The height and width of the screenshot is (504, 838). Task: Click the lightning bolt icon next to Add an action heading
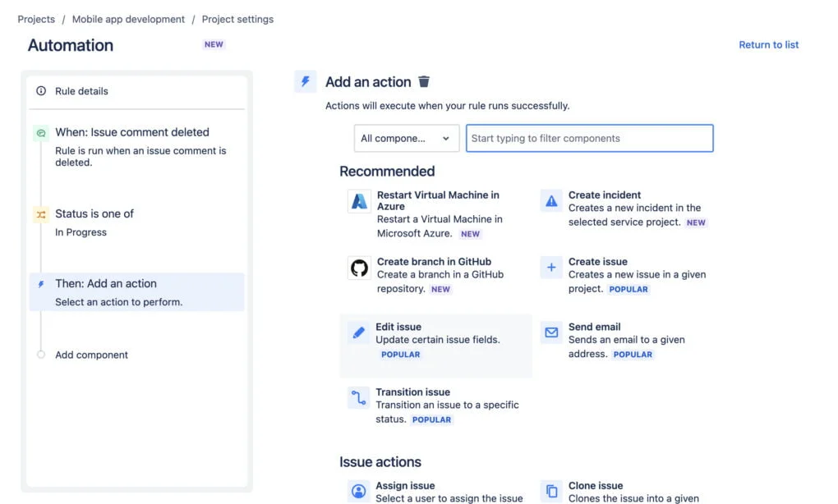(x=305, y=81)
